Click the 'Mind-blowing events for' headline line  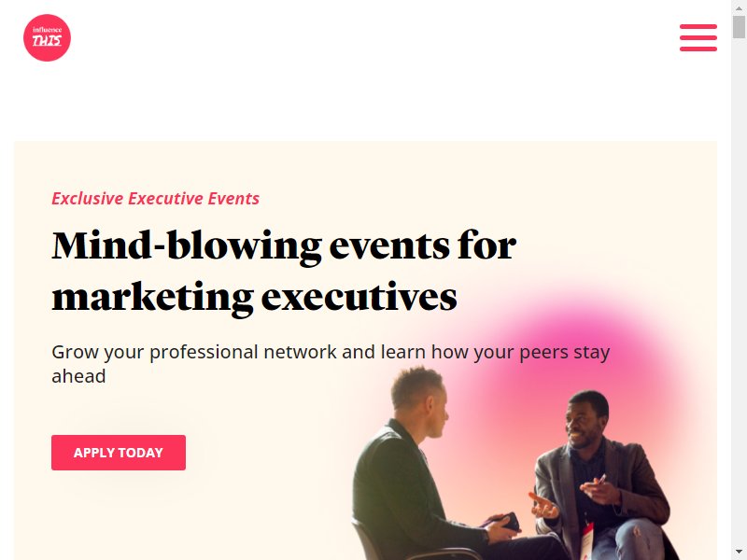click(x=284, y=245)
